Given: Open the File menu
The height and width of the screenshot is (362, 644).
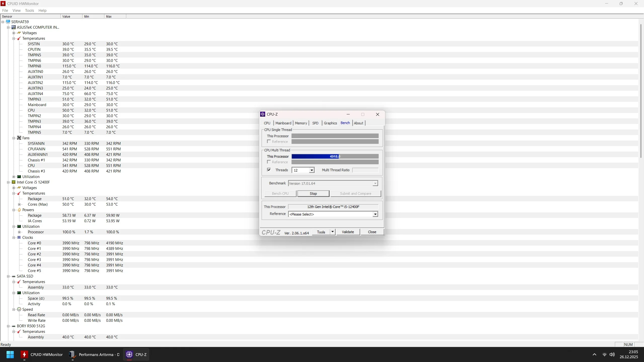Looking at the screenshot, I should (x=5, y=10).
